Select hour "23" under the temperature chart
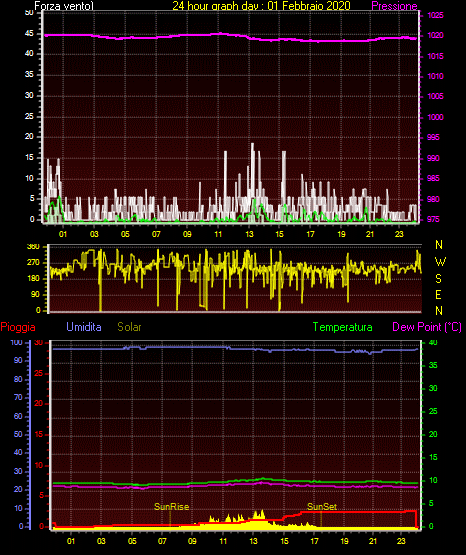Viewport: 466px width, 555px height. tap(401, 541)
